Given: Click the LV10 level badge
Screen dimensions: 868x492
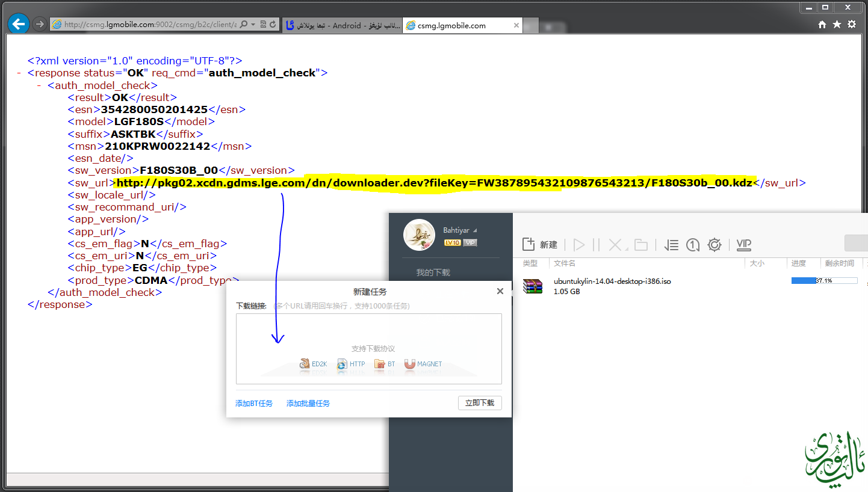Looking at the screenshot, I should 452,243.
